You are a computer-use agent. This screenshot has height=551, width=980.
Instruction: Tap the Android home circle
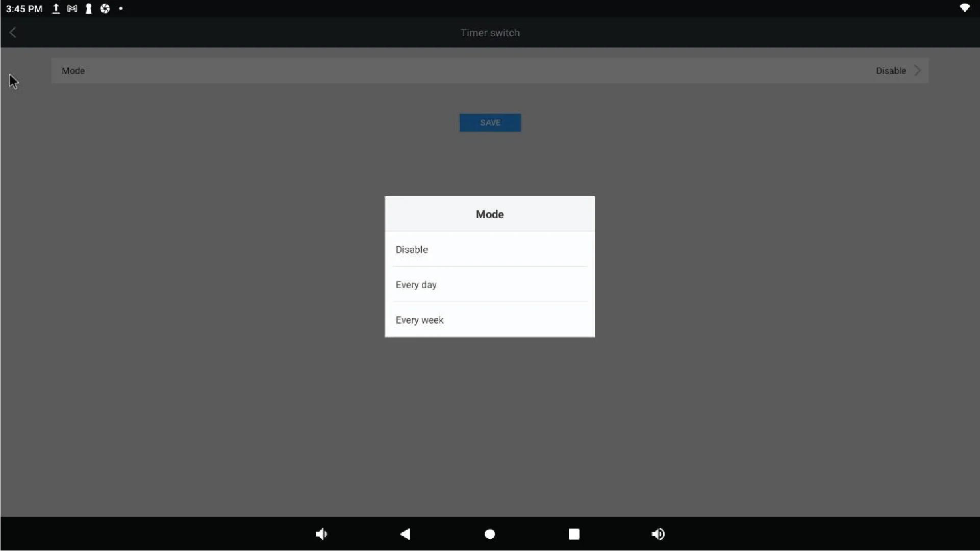pyautogui.click(x=490, y=534)
